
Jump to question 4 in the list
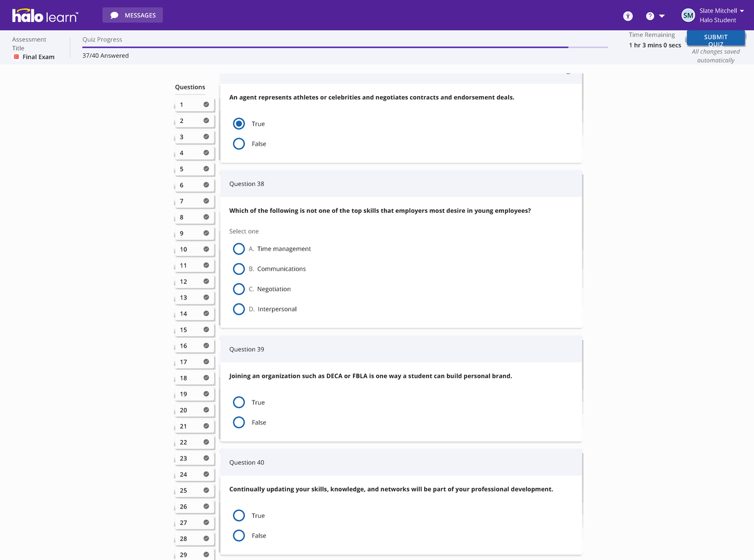(x=195, y=153)
